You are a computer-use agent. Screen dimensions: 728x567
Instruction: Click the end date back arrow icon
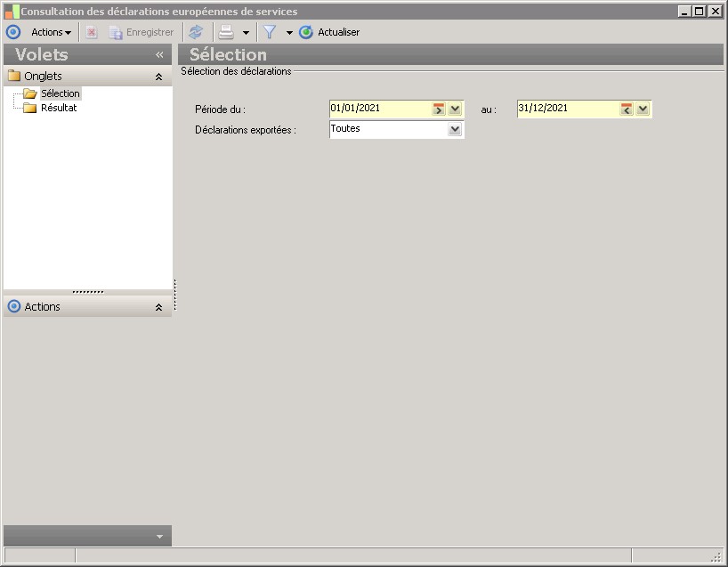627,109
